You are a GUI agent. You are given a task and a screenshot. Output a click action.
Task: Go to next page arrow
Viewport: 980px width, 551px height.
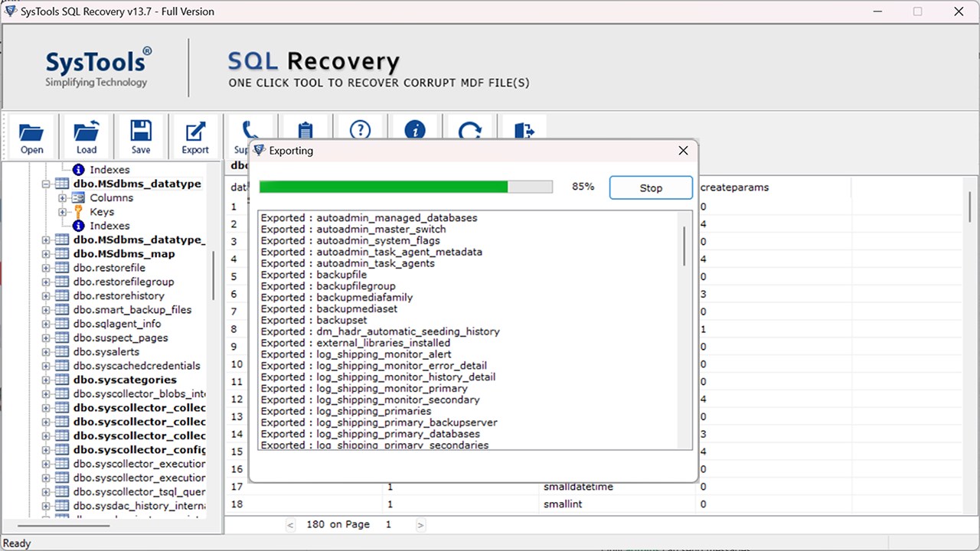tap(420, 525)
